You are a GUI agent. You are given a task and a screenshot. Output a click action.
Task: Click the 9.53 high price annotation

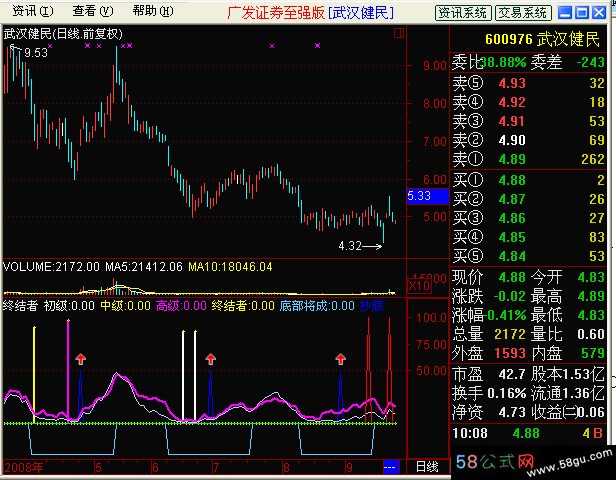pos(36,53)
